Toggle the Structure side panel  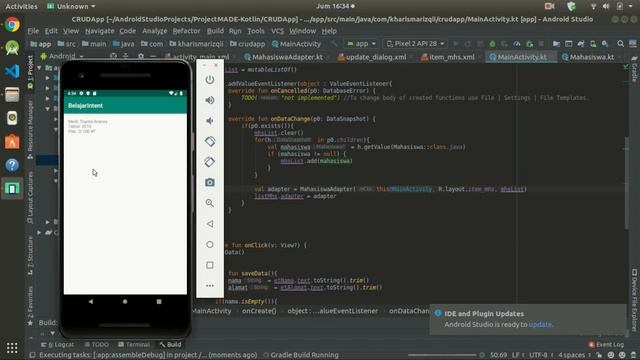[30, 256]
